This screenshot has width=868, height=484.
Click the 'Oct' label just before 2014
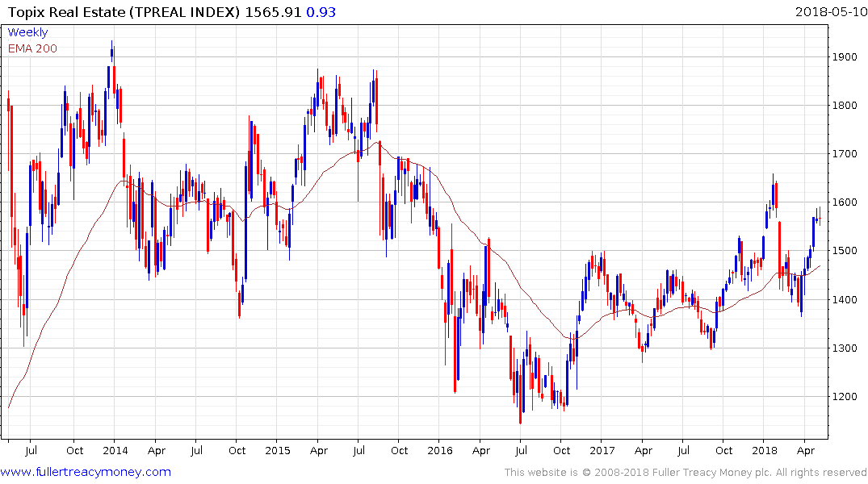pyautogui.click(x=75, y=450)
